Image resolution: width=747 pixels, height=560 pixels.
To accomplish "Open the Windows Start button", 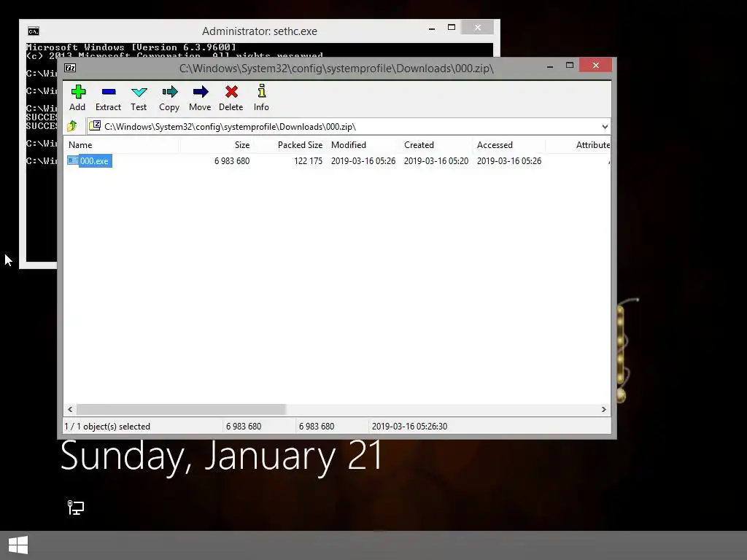I will [x=18, y=545].
